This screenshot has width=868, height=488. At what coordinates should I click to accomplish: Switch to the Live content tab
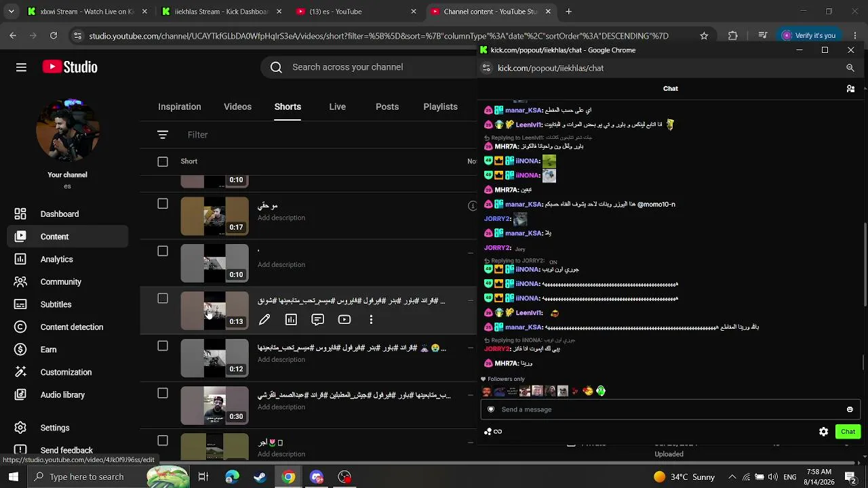(337, 106)
